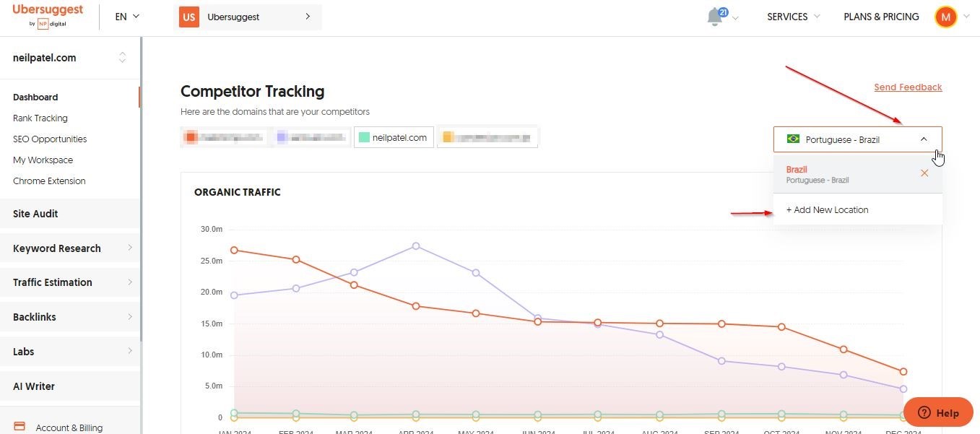
Task: Open the user profile avatar
Action: click(x=945, y=17)
